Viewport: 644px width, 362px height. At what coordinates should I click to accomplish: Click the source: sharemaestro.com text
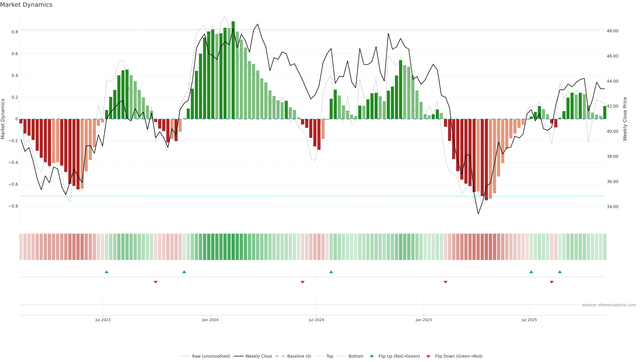click(x=609, y=305)
